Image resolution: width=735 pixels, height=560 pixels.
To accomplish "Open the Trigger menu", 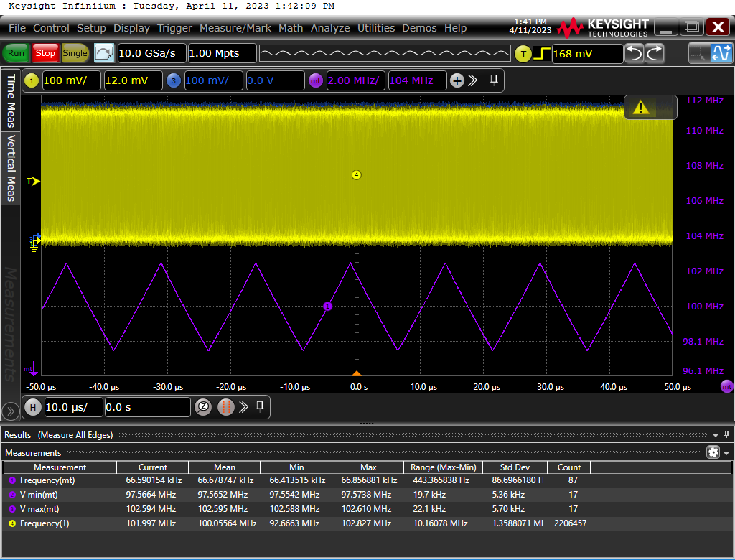I will 175,28.
